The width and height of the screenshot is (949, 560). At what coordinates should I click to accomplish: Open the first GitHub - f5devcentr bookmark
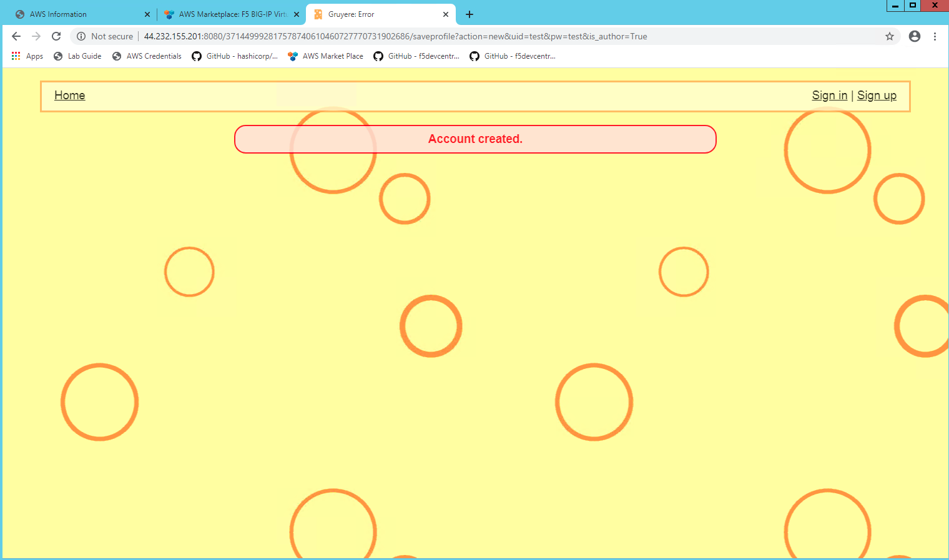pyautogui.click(x=416, y=56)
